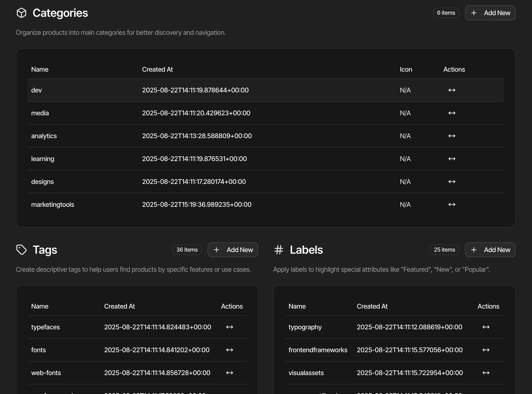This screenshot has height=394, width=532.
Task: Open actions for the fonts tag
Action: pyautogui.click(x=230, y=350)
